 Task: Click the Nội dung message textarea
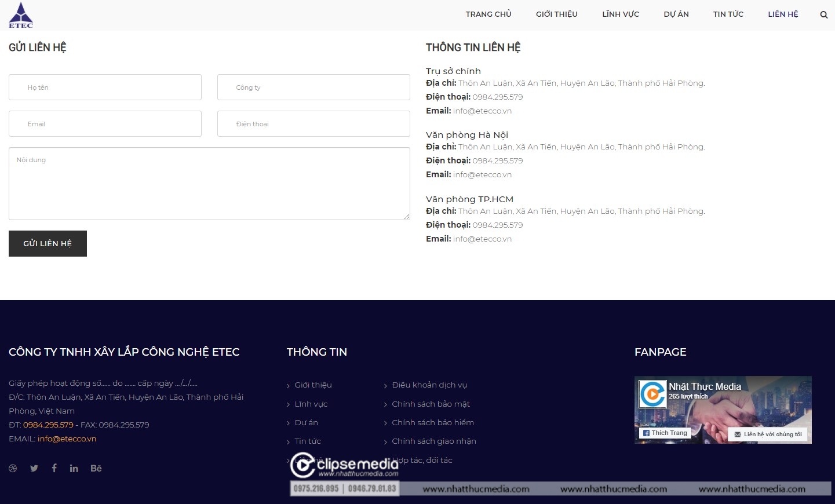[x=209, y=184]
